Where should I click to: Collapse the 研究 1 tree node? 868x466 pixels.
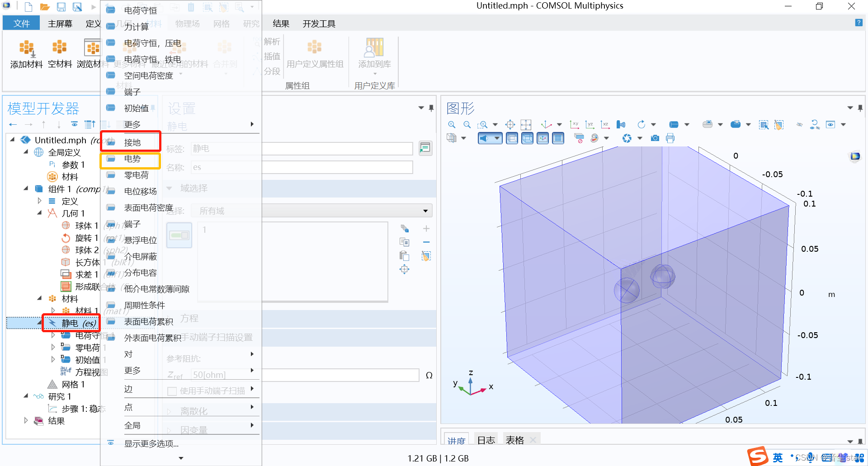(26, 396)
